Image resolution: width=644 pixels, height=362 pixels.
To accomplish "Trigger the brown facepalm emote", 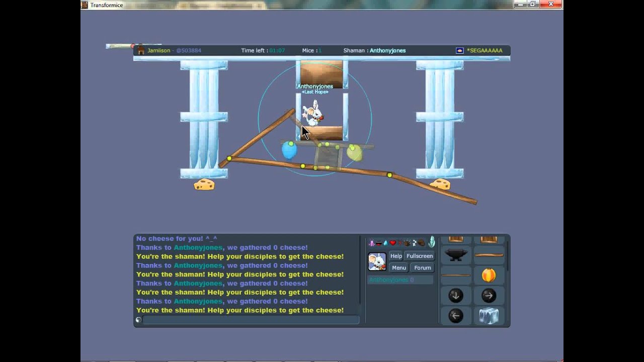I will click(x=421, y=243).
